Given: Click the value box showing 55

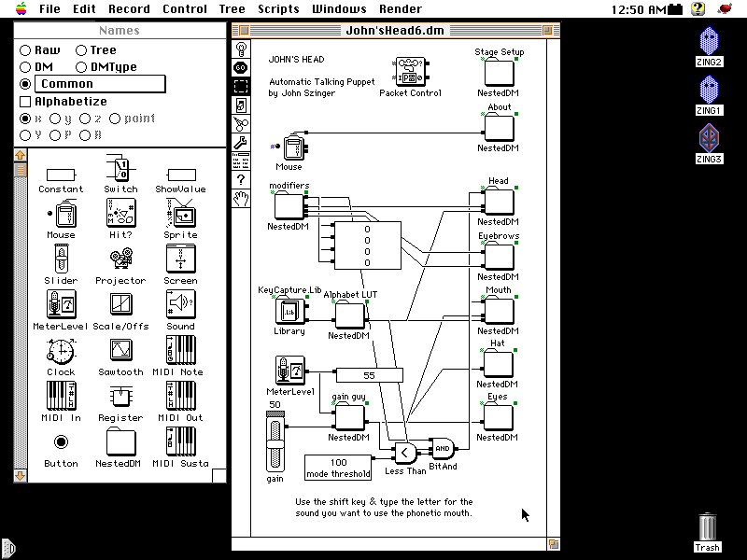Looking at the screenshot, I should point(369,375).
